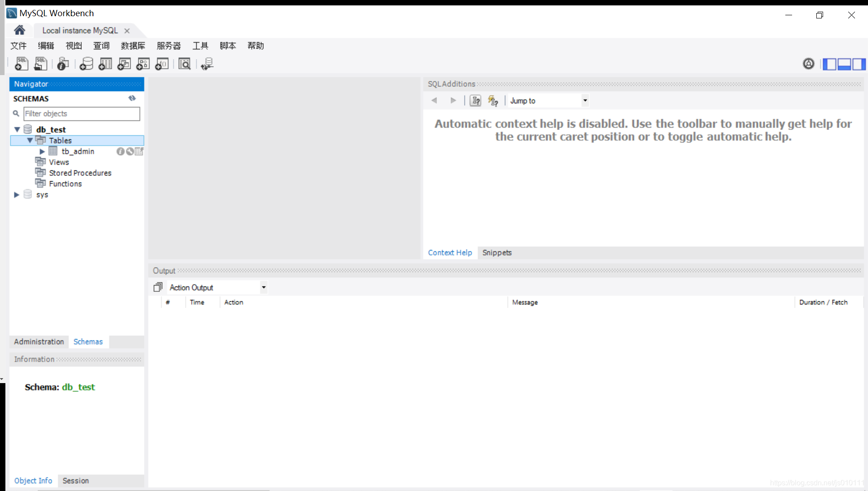Refresh the SCHEMAS list icon
The height and width of the screenshot is (491, 868).
point(132,98)
